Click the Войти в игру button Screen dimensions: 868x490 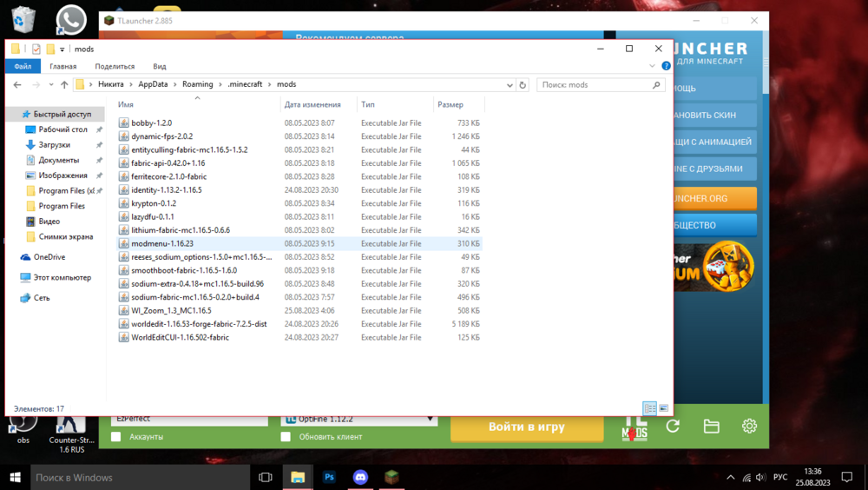click(527, 427)
